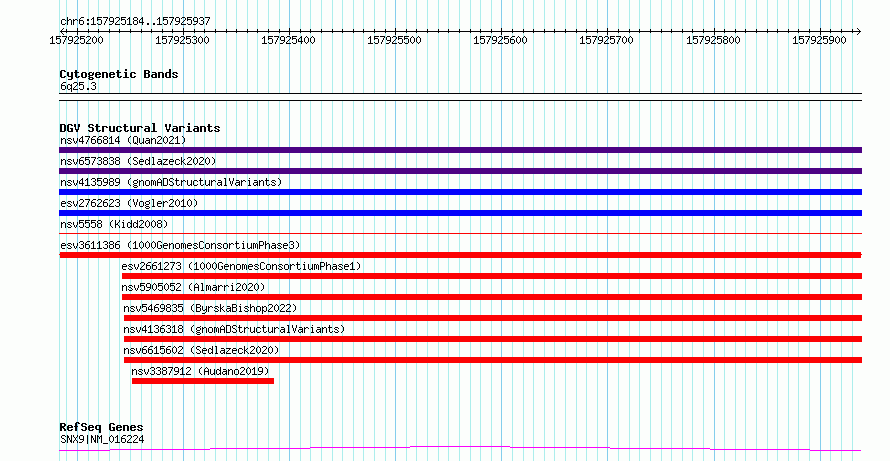Select the red bar under nsv5469835
Image resolution: width=890 pixels, height=461 pixels.
[493, 318]
